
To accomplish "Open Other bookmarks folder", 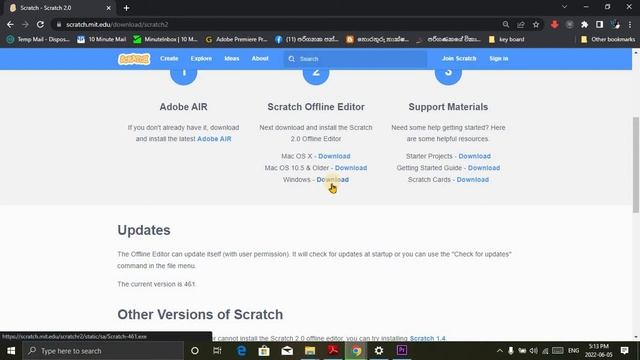I will pos(608,39).
